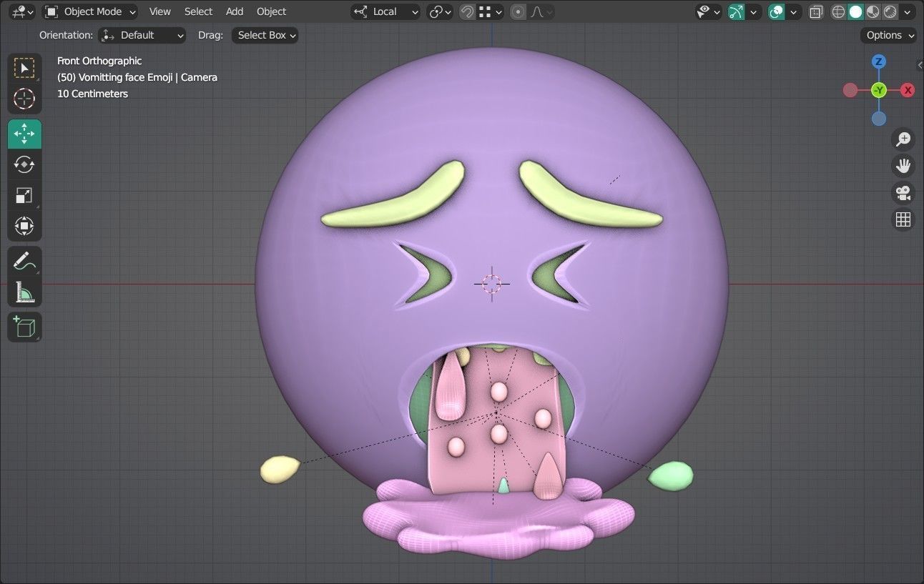924x584 pixels.
Task: Open the pivot point dropdown
Action: click(x=440, y=11)
